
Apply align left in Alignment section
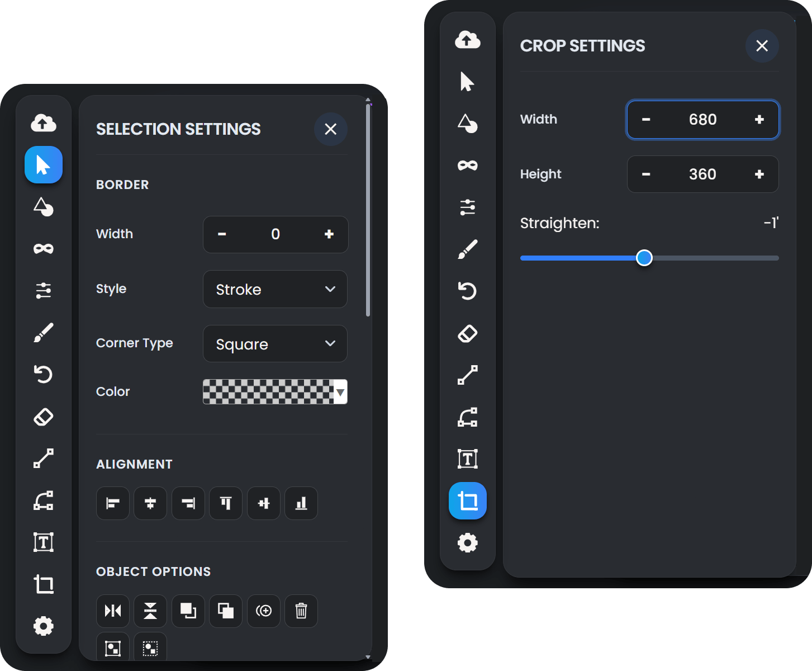point(112,503)
